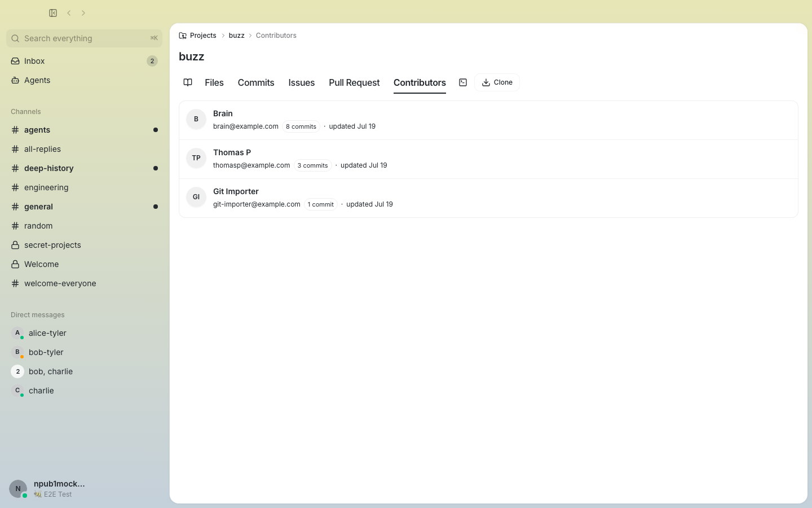Viewport: 812px width, 508px height.
Task: Switch to the Issues tab
Action: 302,82
